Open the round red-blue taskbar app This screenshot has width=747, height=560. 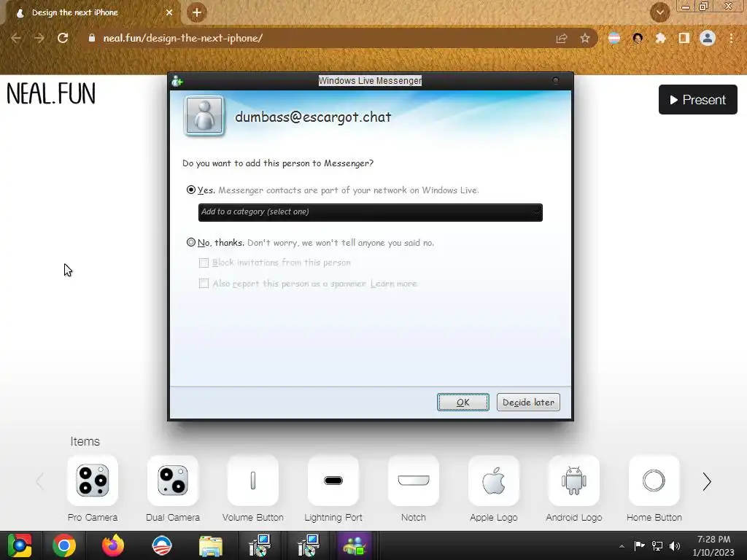162,545
